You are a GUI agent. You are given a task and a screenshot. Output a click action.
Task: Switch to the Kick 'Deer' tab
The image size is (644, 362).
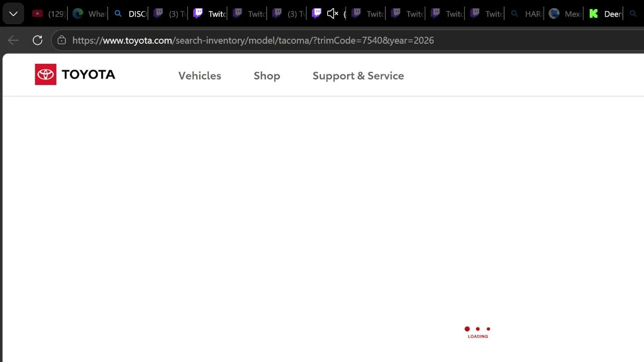pos(604,14)
